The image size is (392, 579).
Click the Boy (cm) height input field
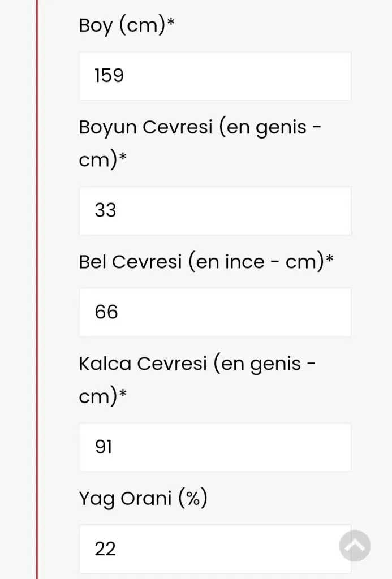[x=215, y=76]
